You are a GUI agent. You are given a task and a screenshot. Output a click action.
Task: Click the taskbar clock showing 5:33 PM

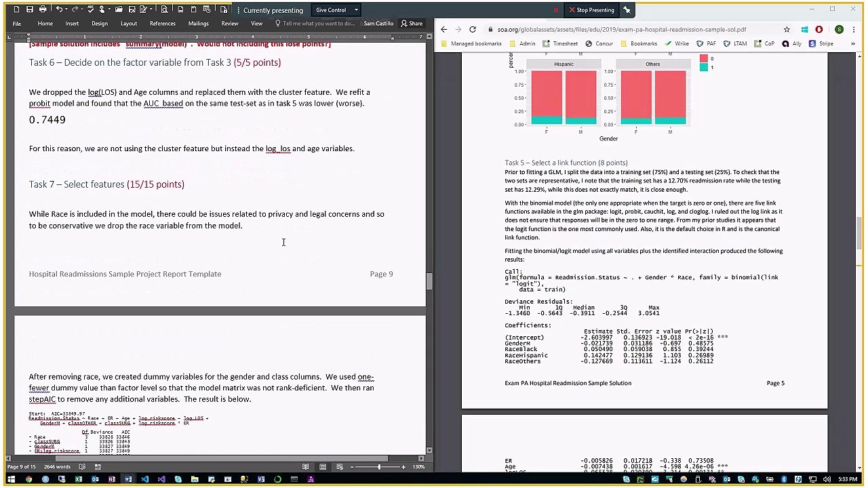click(847, 479)
